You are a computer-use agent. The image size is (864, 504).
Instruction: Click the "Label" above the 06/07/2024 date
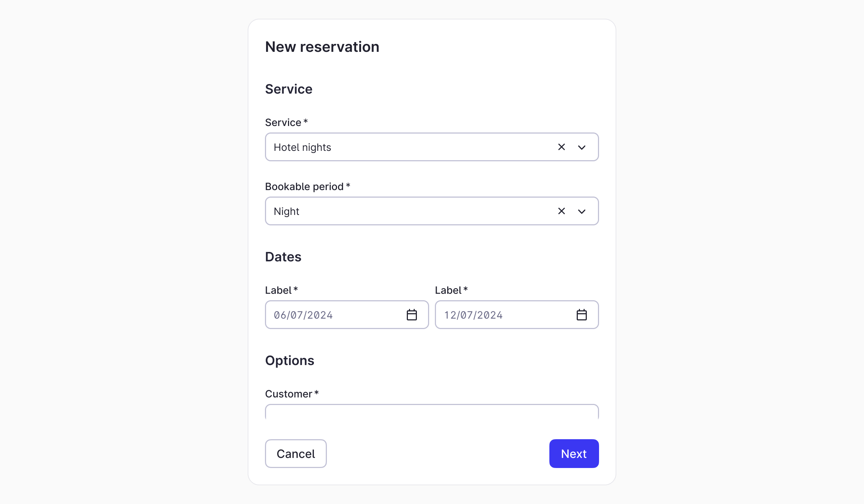[x=278, y=290]
